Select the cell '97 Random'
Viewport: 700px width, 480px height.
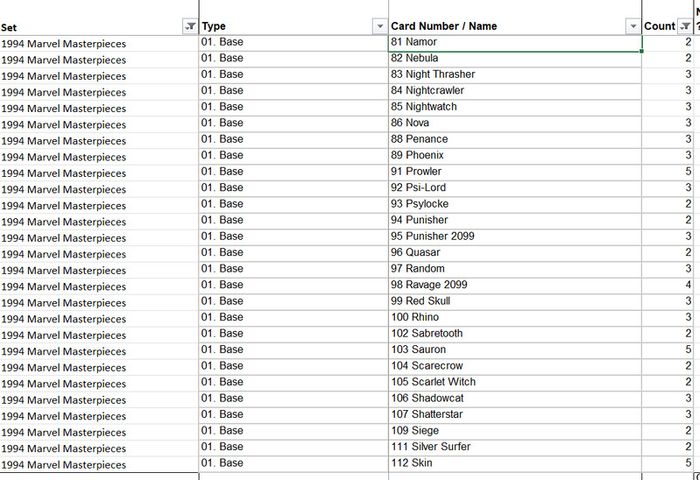(515, 270)
